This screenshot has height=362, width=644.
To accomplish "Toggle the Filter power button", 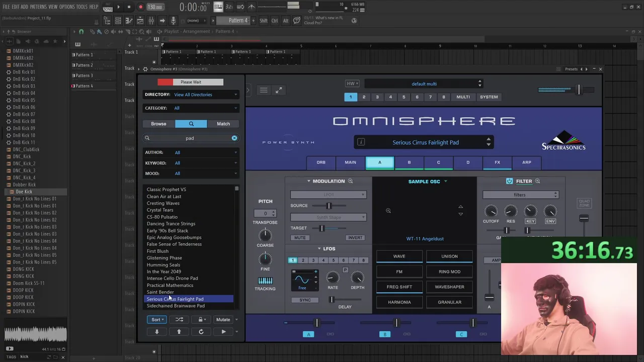I will pyautogui.click(x=509, y=181).
